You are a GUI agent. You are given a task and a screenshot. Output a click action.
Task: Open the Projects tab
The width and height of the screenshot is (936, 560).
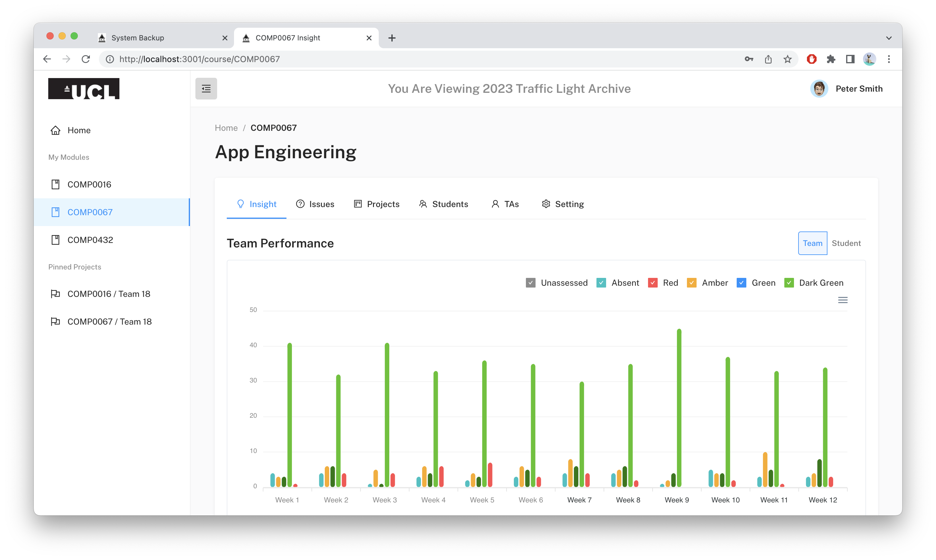click(377, 204)
